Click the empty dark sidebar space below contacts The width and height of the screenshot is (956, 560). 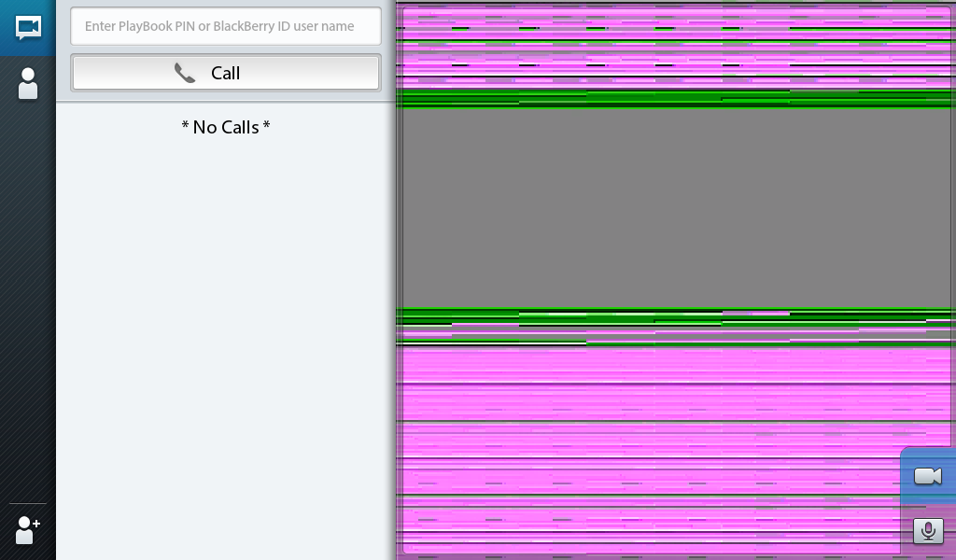tap(28, 299)
